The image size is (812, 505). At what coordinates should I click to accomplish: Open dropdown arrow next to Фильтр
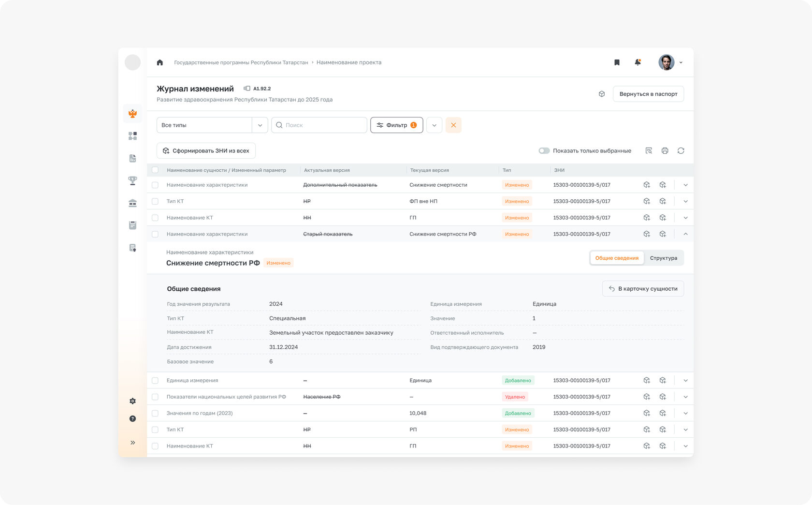coord(434,125)
